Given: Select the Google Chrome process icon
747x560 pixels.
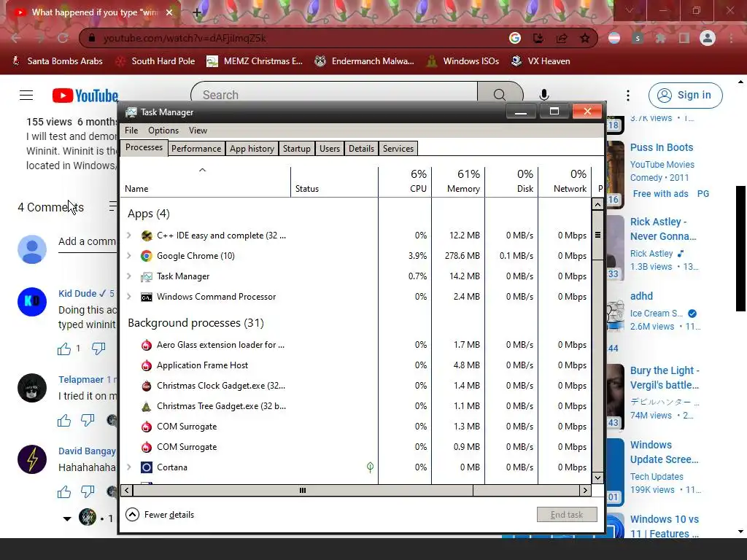Looking at the screenshot, I should [x=146, y=256].
